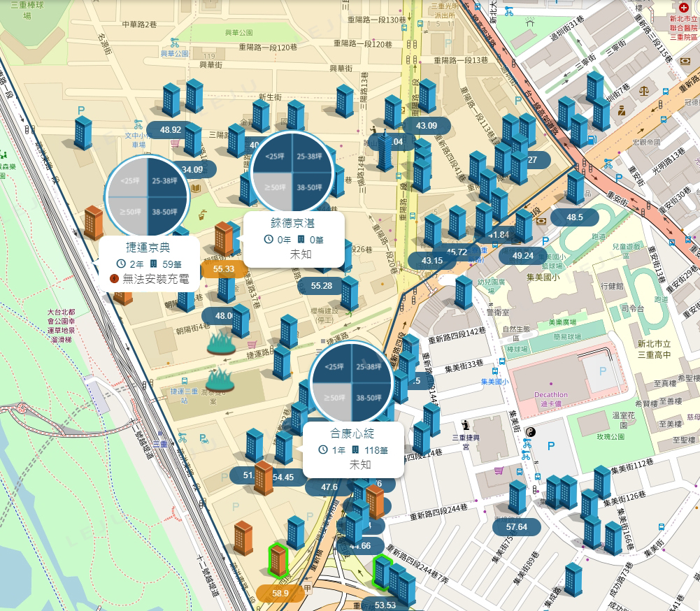Image resolution: width=700 pixels, height=611 pixels.
Task: Click the 43.09 price bubble
Action: 427,126
